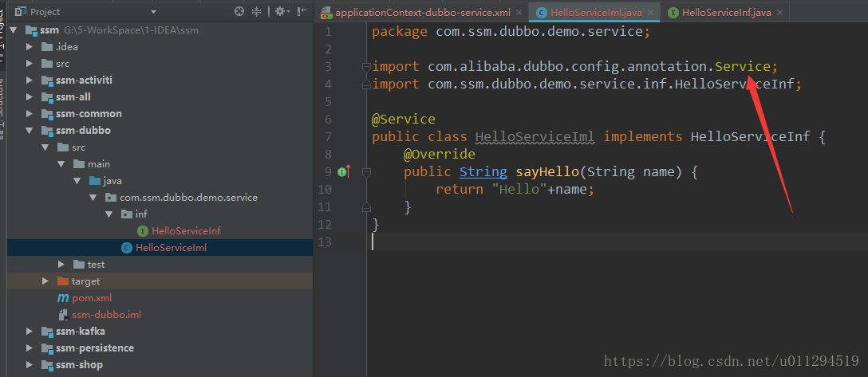Switch to HelloServiceIml.java tab

tap(596, 12)
